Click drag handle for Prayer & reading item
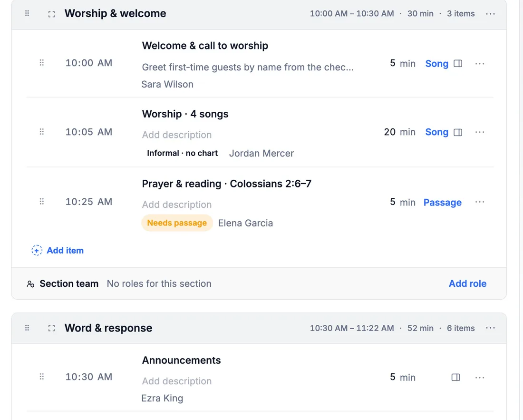 42,202
